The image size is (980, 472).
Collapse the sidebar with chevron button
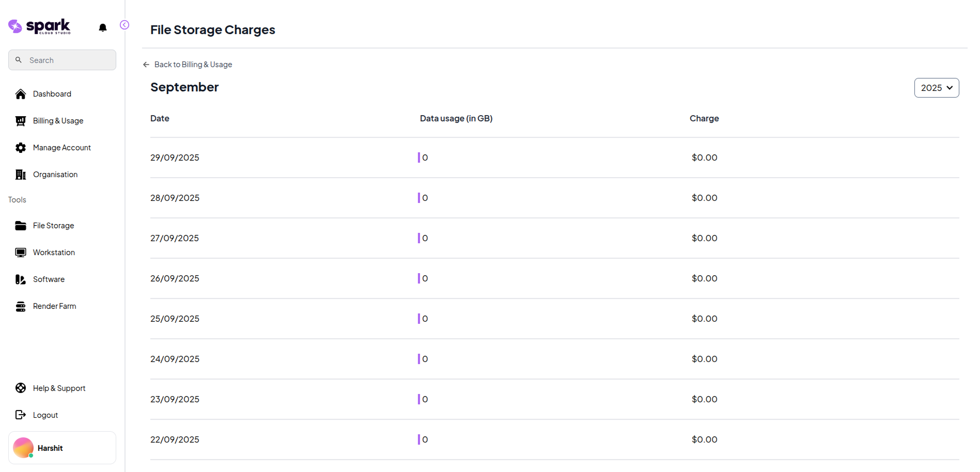click(x=125, y=25)
